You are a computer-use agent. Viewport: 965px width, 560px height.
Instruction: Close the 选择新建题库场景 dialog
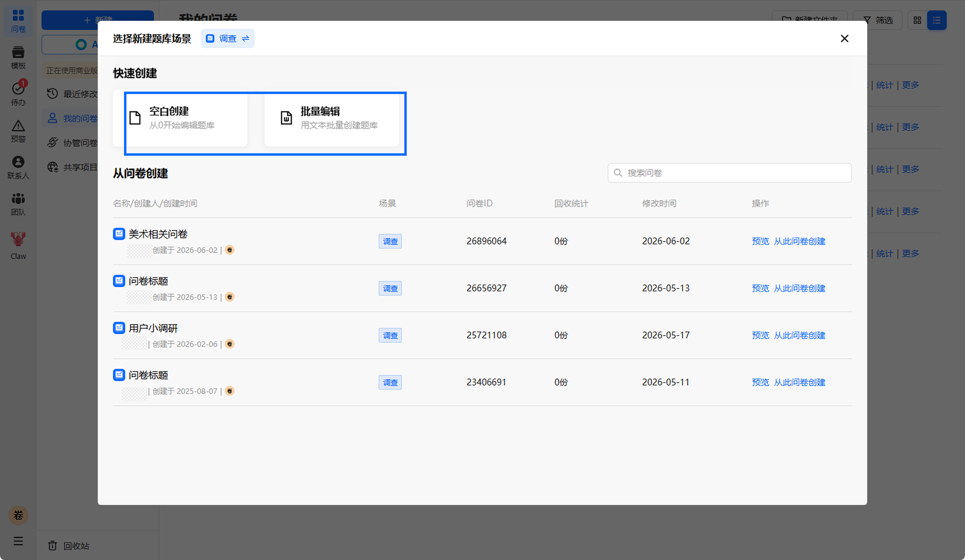(844, 39)
